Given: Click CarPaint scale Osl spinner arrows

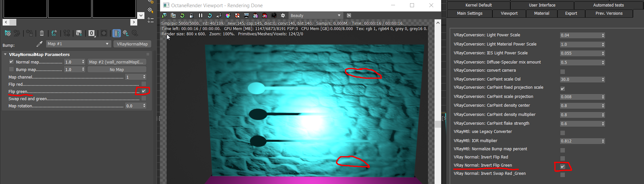Looking at the screenshot, I should tap(603, 79).
